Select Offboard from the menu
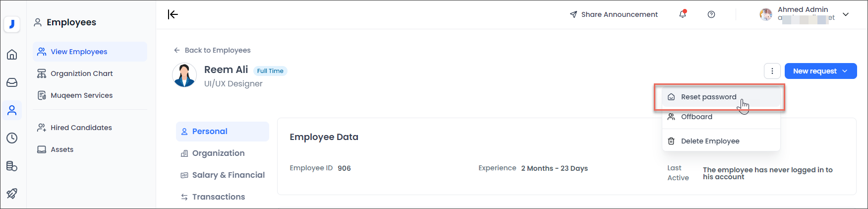 pos(696,117)
